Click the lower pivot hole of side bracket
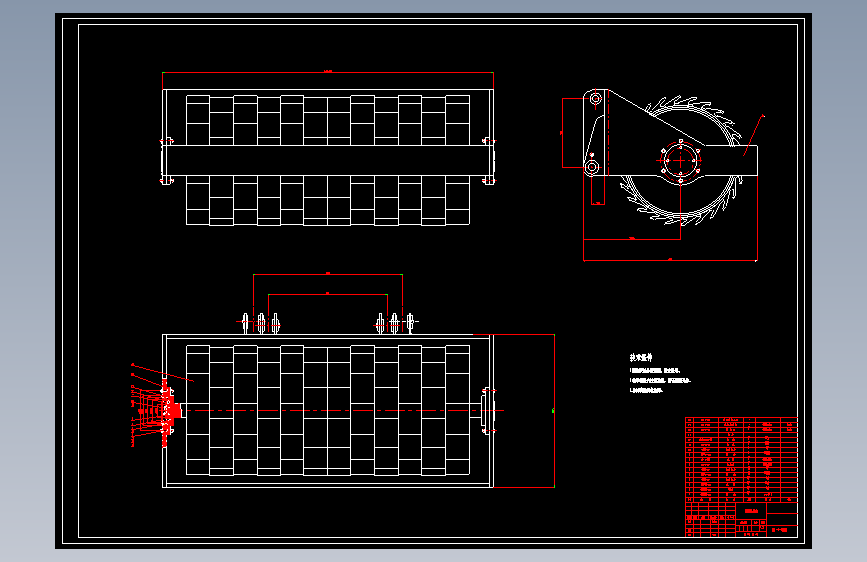 click(x=592, y=166)
